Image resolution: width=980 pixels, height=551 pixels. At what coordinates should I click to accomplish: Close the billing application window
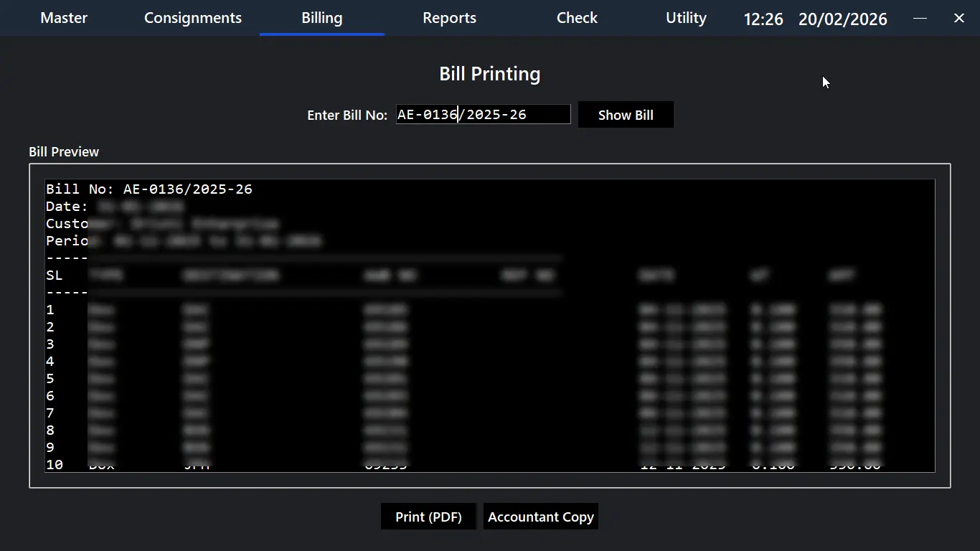pyautogui.click(x=958, y=18)
